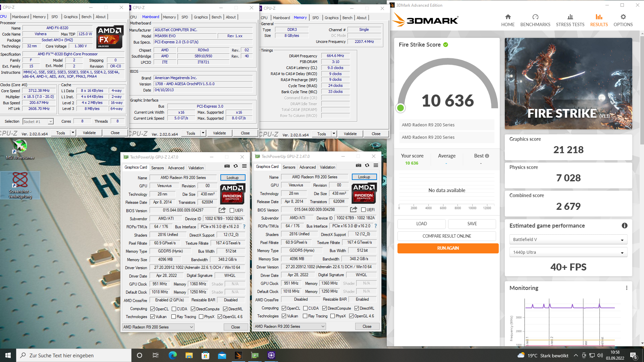
Task: Open Validation tab in left GPU-Z
Action: pyautogui.click(x=196, y=168)
